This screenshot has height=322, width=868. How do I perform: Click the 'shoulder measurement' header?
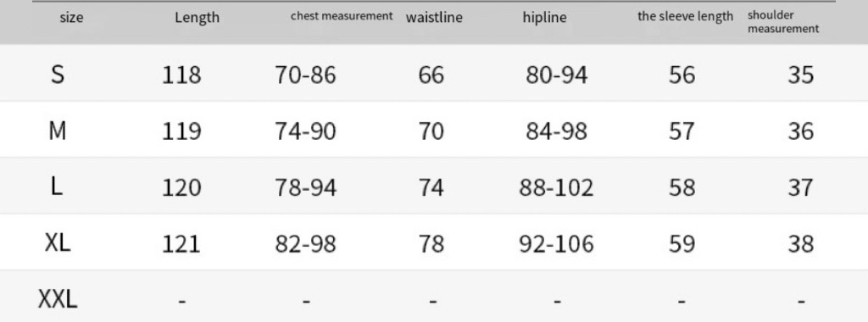(x=782, y=22)
